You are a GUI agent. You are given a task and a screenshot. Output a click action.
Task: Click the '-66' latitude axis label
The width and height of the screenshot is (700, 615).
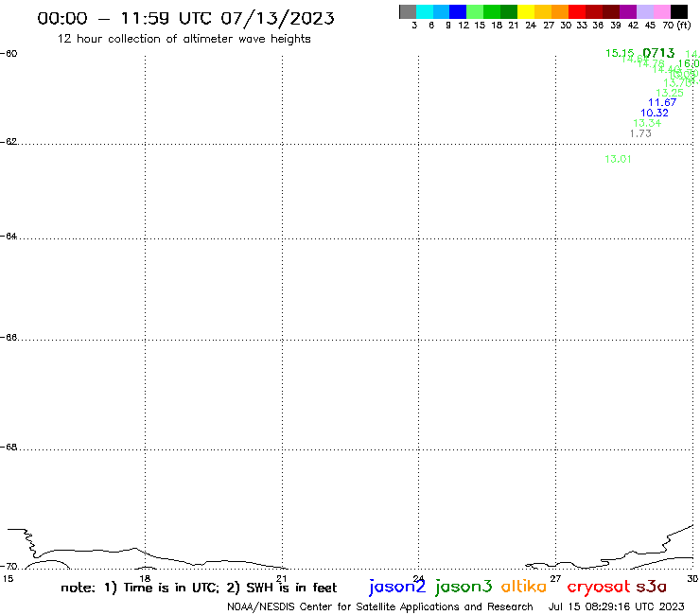point(9,337)
